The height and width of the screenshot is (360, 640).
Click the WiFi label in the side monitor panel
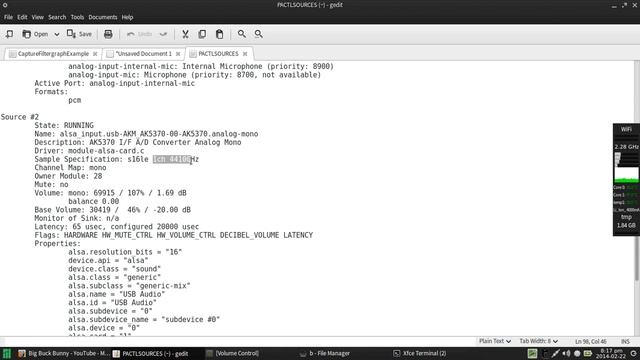coord(626,129)
